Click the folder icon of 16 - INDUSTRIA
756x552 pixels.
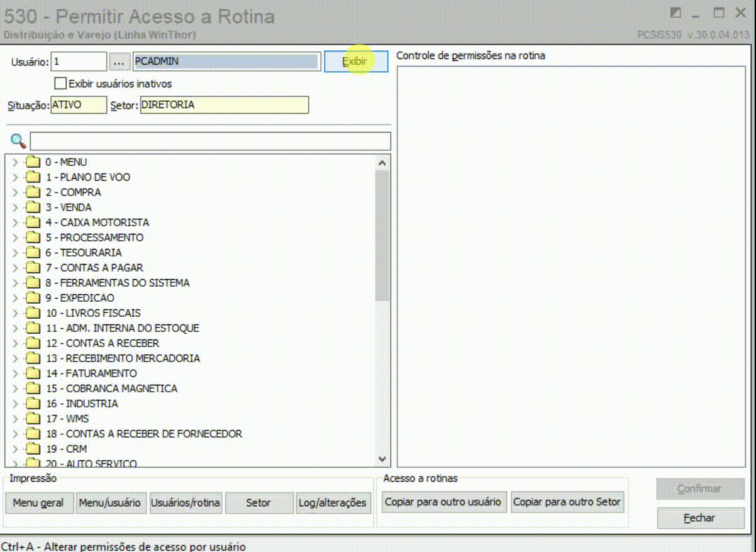pyautogui.click(x=33, y=404)
